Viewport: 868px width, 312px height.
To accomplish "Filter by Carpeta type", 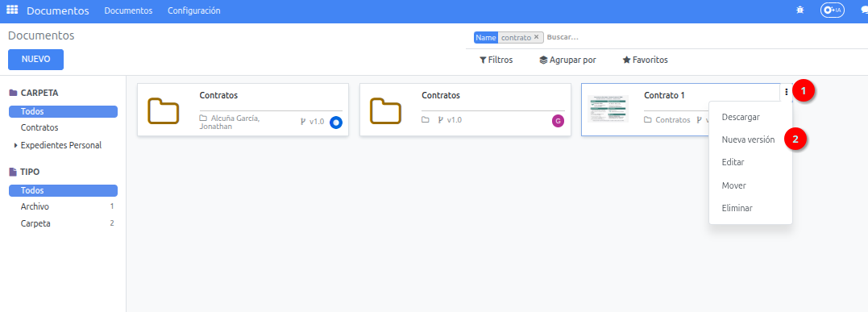I will coord(35,224).
